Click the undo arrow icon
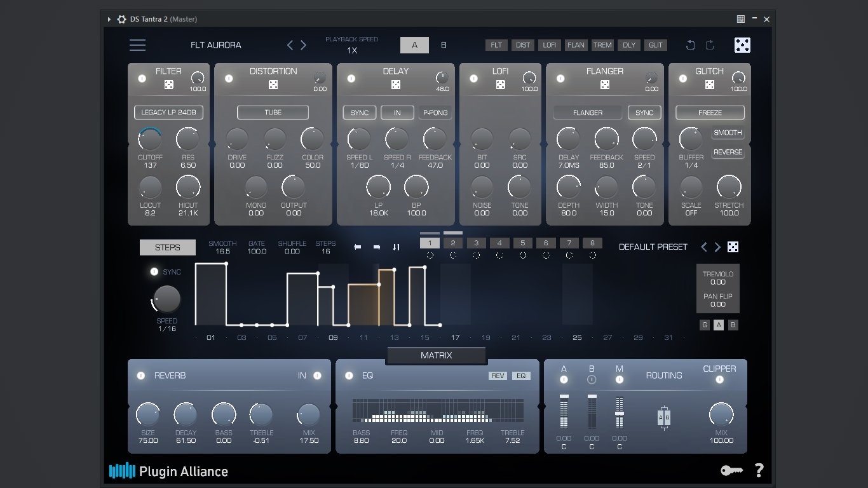Screen dimensions: 868x488 coord(691,45)
